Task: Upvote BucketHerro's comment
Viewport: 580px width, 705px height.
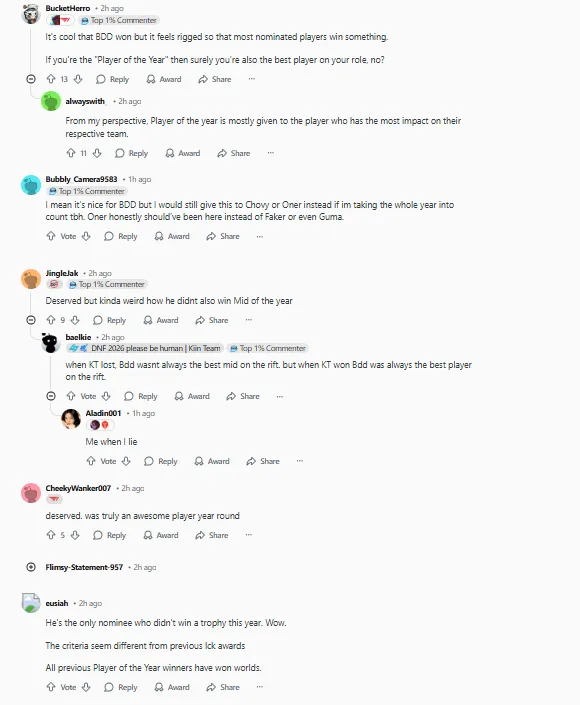Action: tap(51, 79)
